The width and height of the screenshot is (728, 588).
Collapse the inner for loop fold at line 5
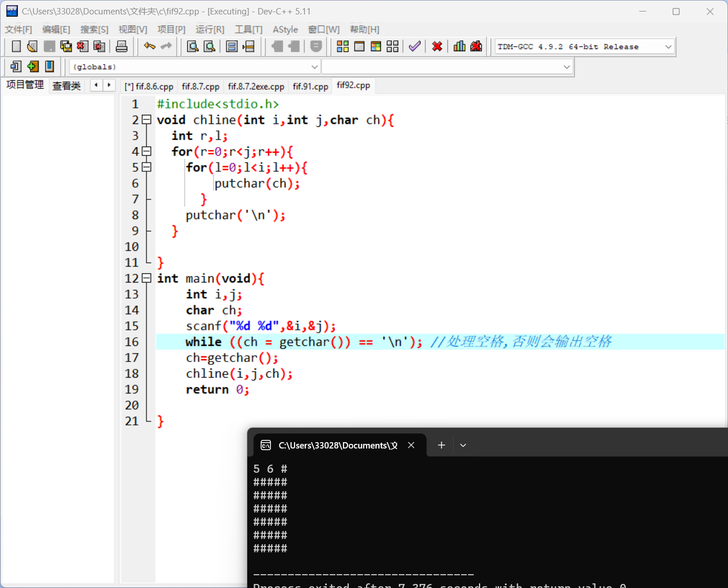[x=146, y=167]
